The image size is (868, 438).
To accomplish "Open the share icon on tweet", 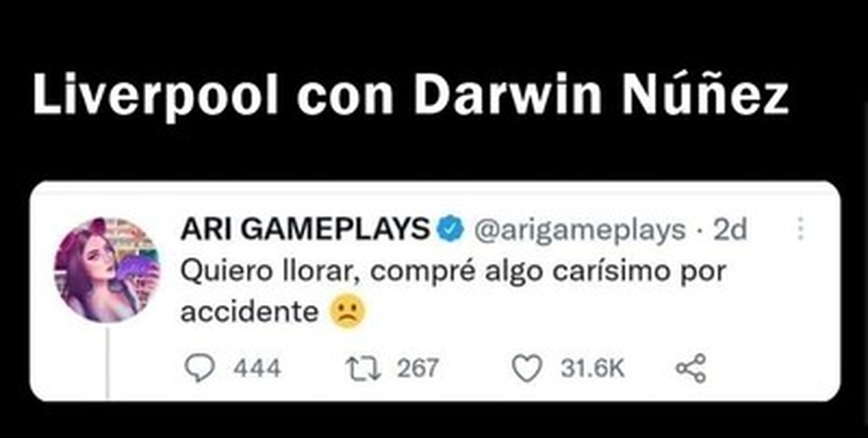I will [x=691, y=368].
